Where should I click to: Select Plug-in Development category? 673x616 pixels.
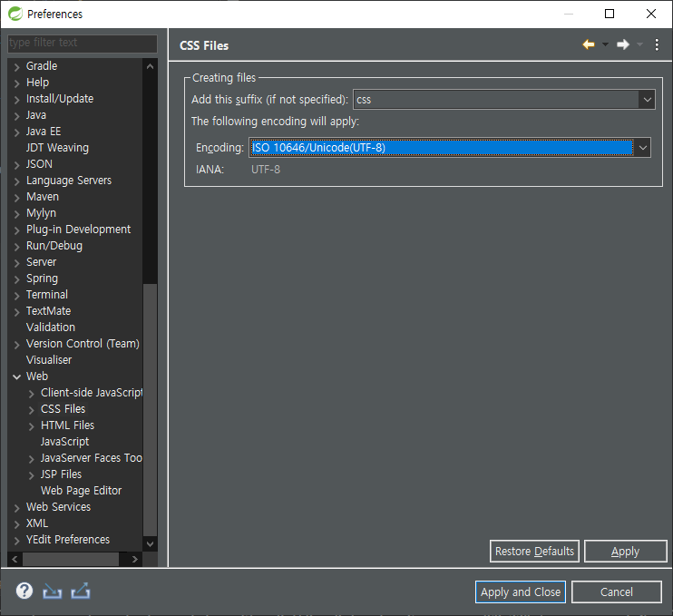point(79,230)
